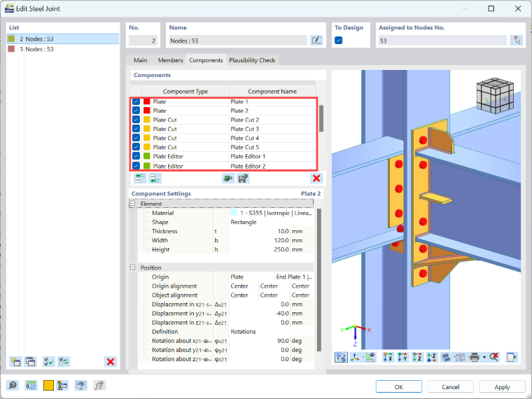This screenshot has height=399, width=532.
Task: Open the Shape Rectangle value field
Action: (271, 222)
